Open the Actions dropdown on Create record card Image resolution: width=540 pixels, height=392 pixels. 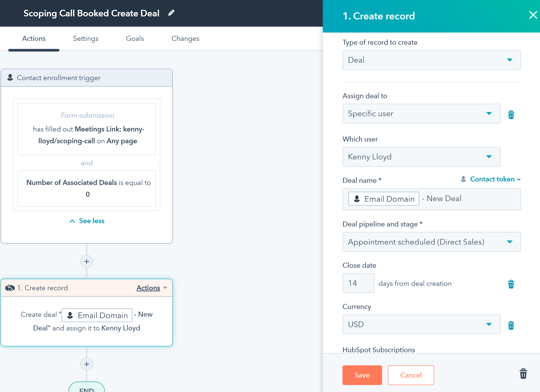pos(152,288)
